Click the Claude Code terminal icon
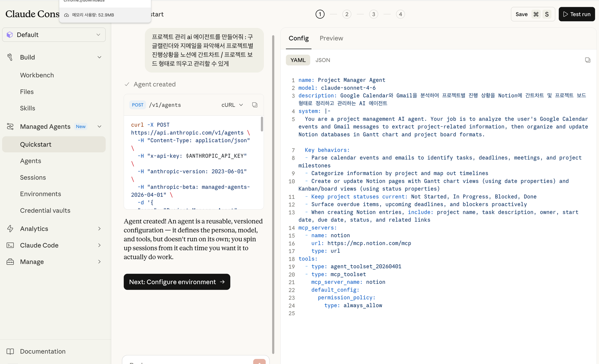Screen dimensions: 599x364 coord(10,245)
